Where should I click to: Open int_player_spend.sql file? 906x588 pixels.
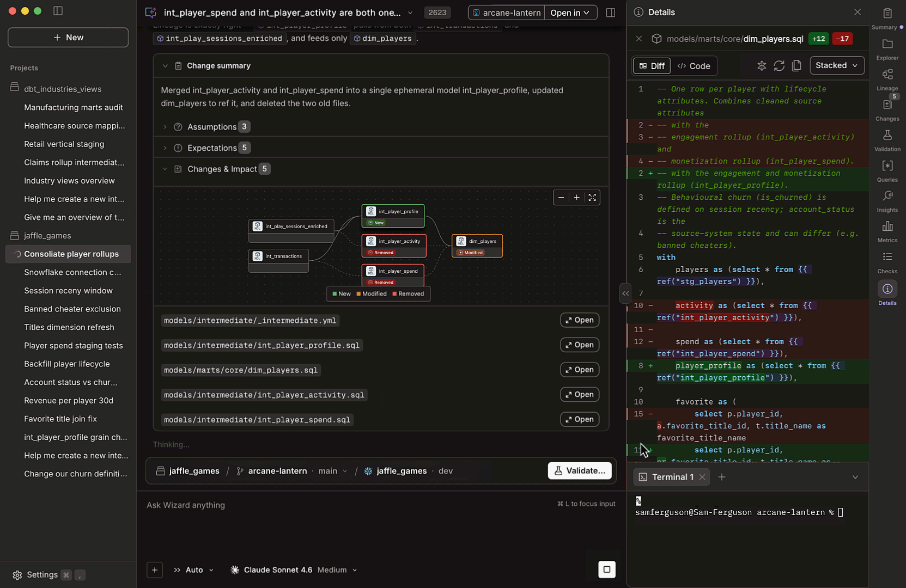click(x=580, y=420)
